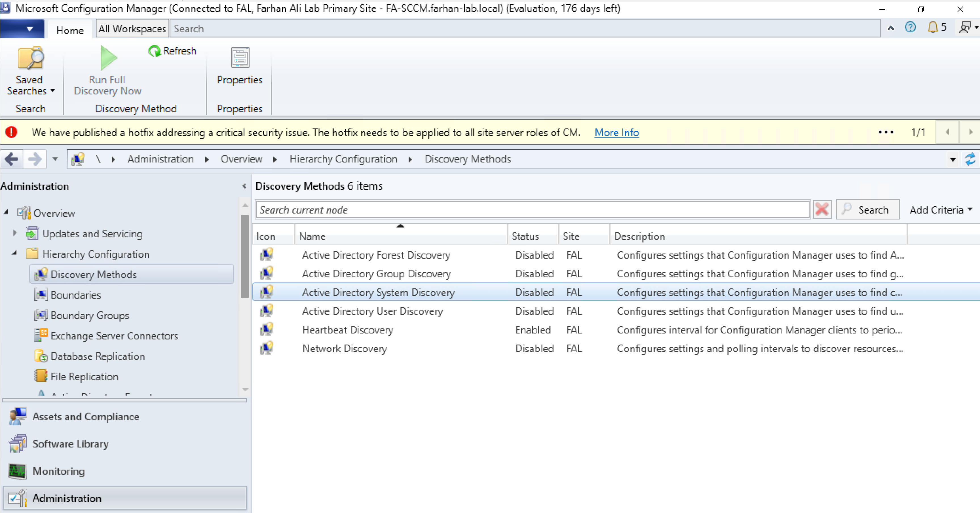
Task: Open the Add Criteria dropdown
Action: (x=940, y=210)
